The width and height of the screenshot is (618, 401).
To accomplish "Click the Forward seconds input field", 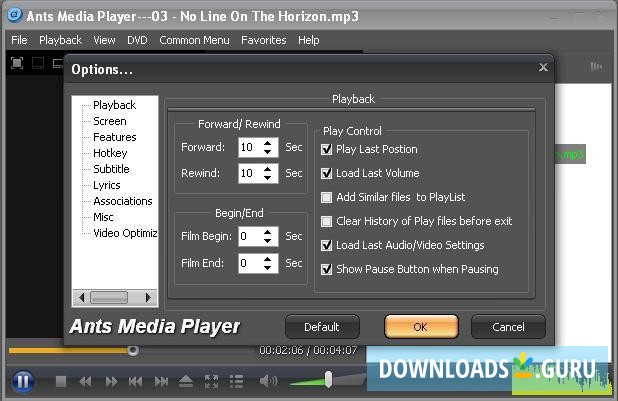I will [251, 147].
